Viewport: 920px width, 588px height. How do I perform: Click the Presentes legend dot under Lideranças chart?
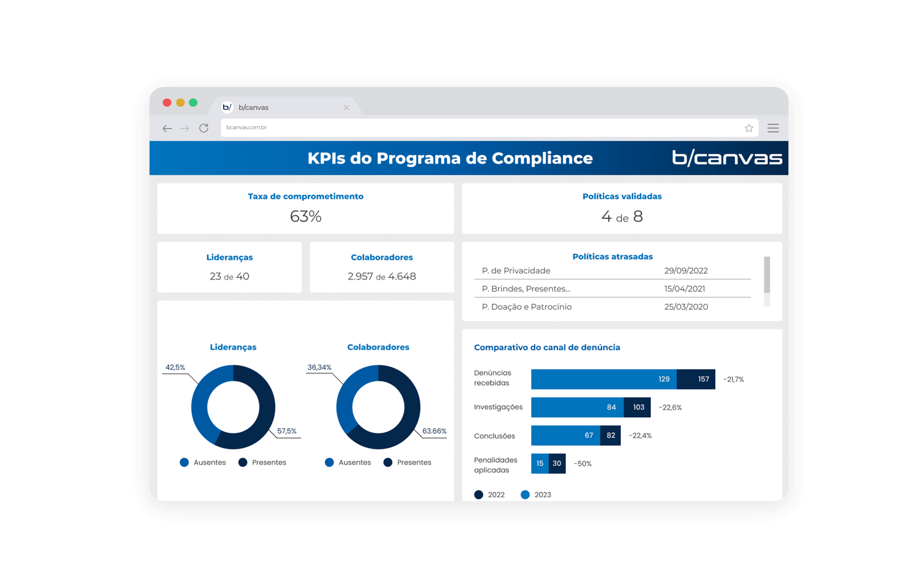243,462
